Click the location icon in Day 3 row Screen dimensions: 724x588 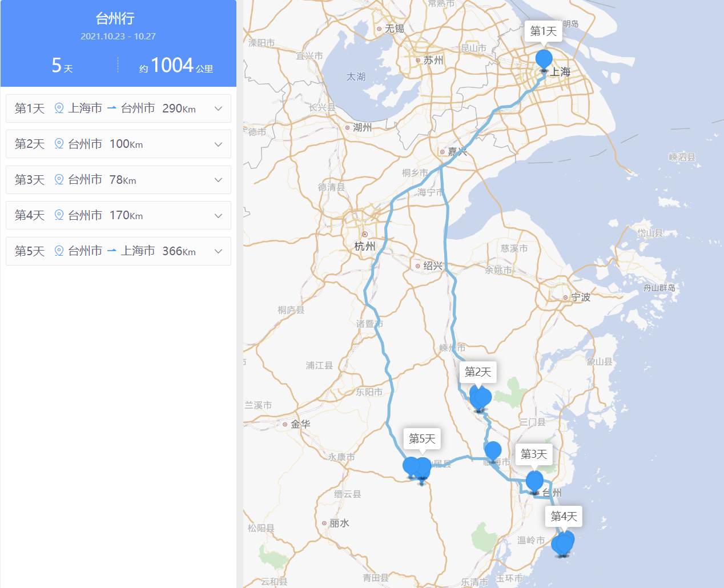pos(59,180)
